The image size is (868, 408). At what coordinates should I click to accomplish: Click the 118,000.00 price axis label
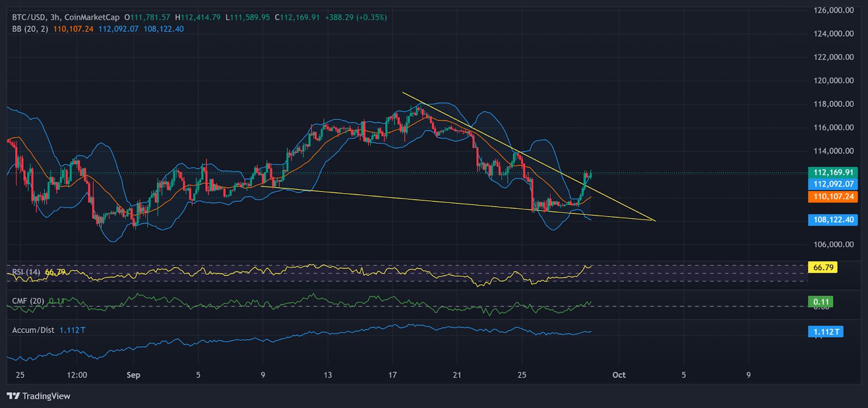point(833,104)
